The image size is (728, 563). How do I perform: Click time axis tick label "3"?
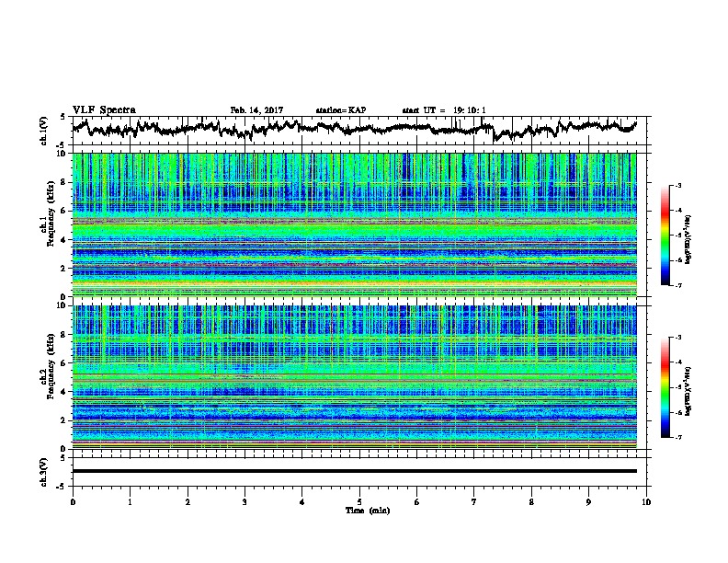(x=245, y=502)
